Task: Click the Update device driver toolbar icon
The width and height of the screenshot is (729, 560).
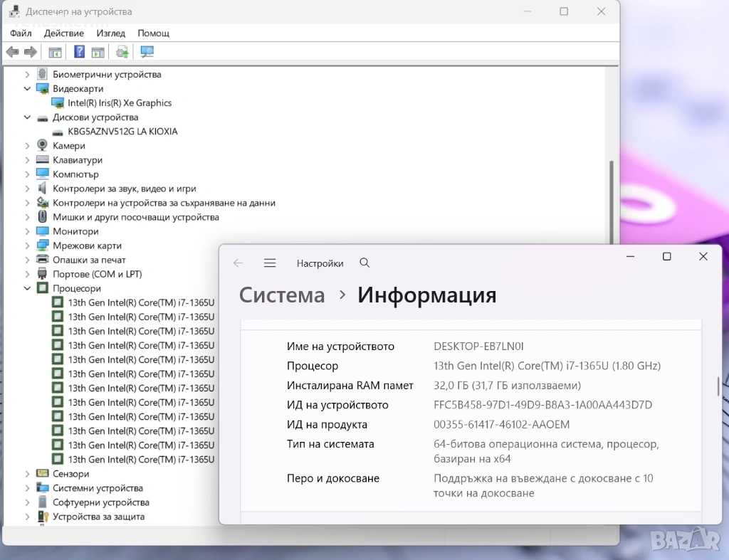Action: (122, 52)
